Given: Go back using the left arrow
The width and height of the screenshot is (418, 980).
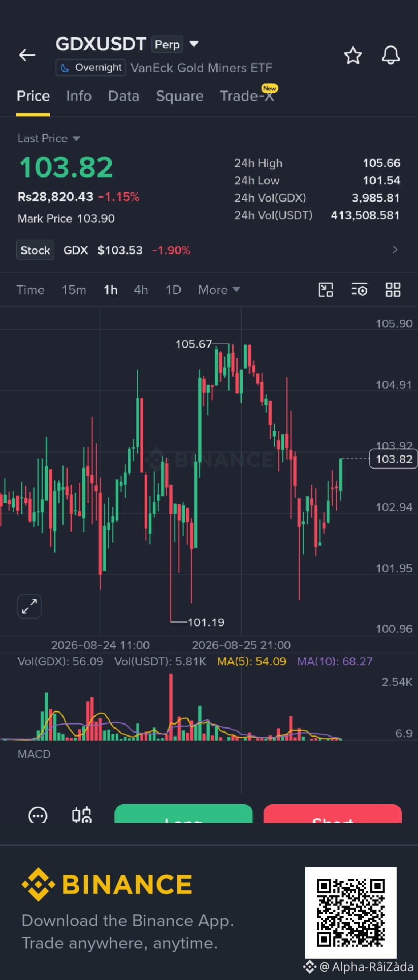Looking at the screenshot, I should (x=27, y=55).
